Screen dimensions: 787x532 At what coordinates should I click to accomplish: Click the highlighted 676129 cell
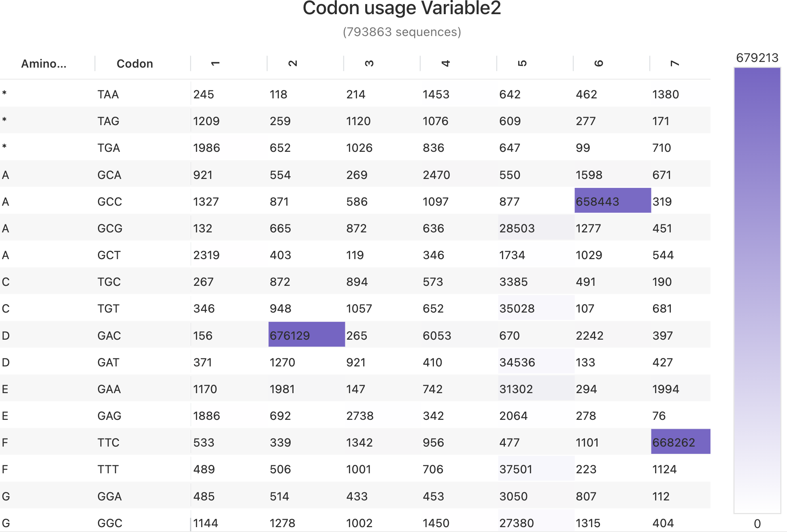click(306, 335)
